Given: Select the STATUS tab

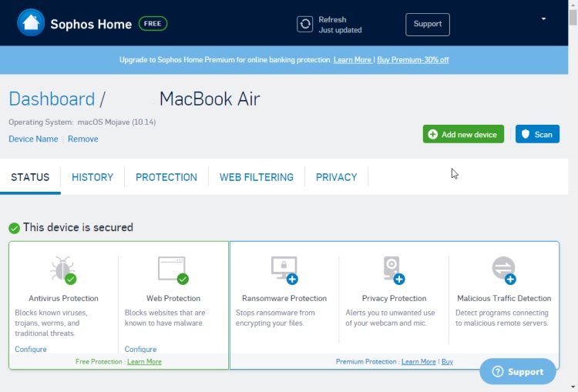Looking at the screenshot, I should click(30, 177).
